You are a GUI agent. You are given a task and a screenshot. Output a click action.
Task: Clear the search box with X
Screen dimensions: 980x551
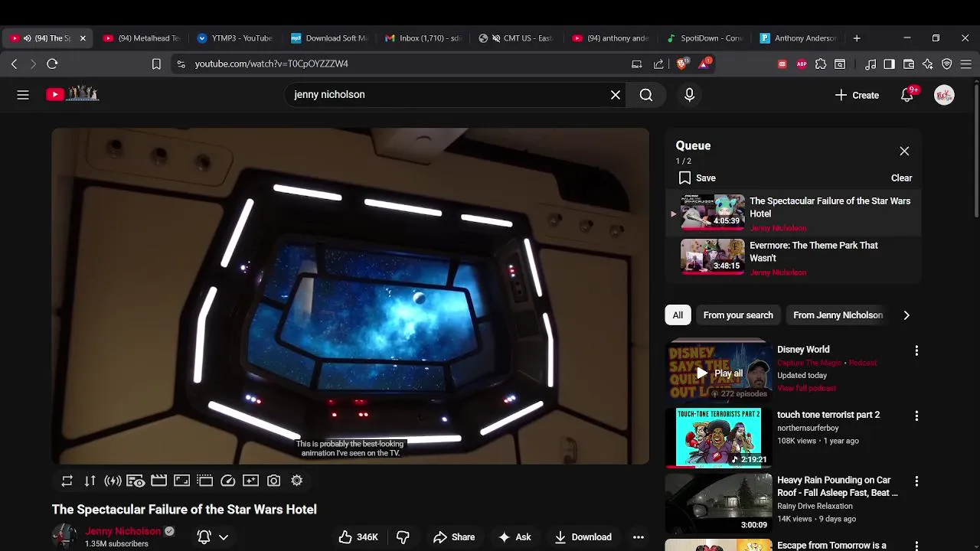616,95
